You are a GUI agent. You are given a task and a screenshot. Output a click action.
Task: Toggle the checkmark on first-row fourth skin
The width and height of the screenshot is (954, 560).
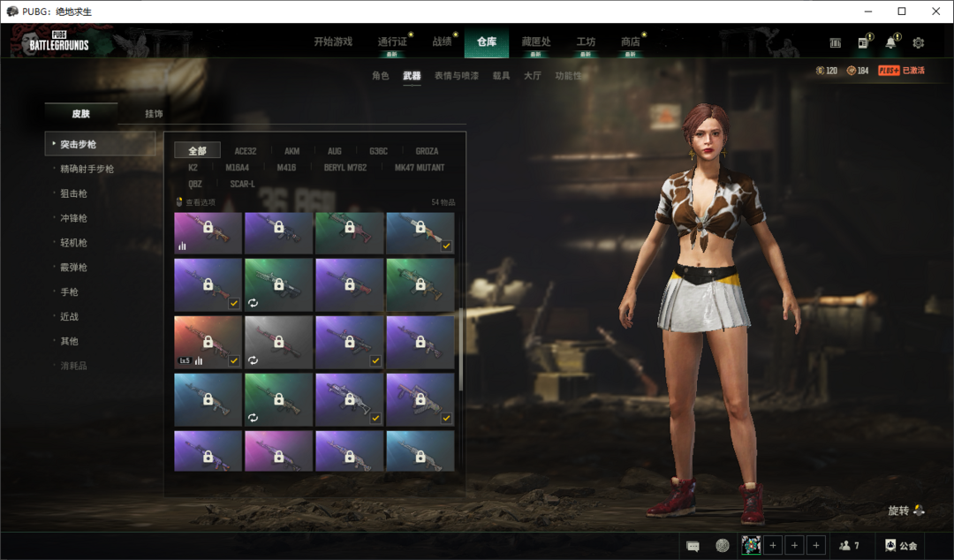coord(447,246)
